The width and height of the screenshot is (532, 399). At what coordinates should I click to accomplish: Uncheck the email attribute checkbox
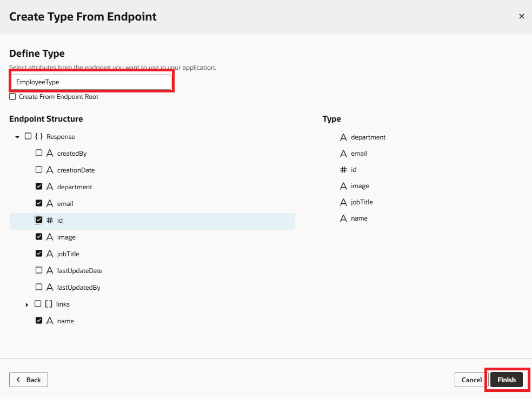pyautogui.click(x=39, y=203)
